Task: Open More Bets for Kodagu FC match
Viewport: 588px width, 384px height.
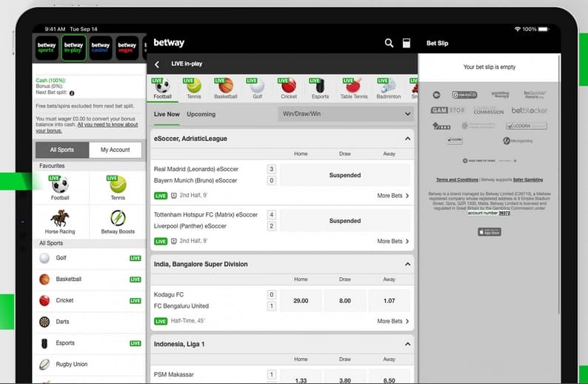Action: pos(393,321)
